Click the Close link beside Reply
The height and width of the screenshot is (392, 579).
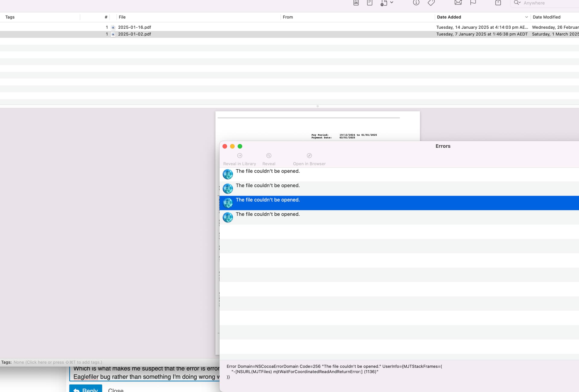(x=116, y=390)
